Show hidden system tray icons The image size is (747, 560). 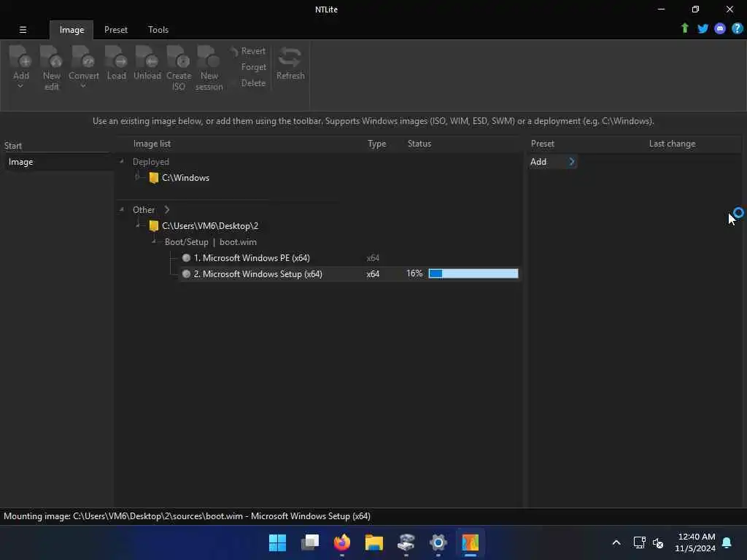[x=616, y=542]
